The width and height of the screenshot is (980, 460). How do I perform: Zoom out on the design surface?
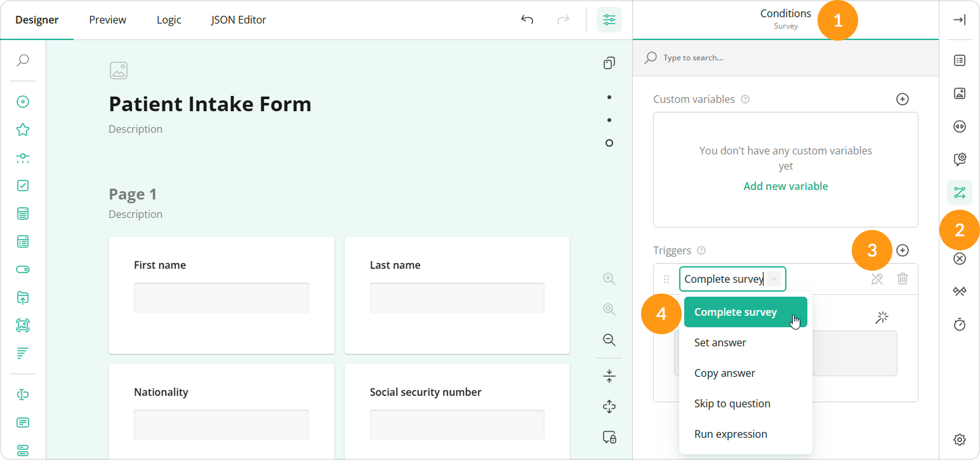pyautogui.click(x=609, y=340)
